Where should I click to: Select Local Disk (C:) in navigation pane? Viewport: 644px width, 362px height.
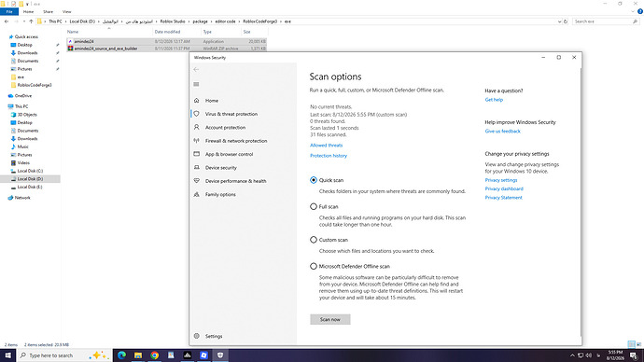[x=30, y=171]
